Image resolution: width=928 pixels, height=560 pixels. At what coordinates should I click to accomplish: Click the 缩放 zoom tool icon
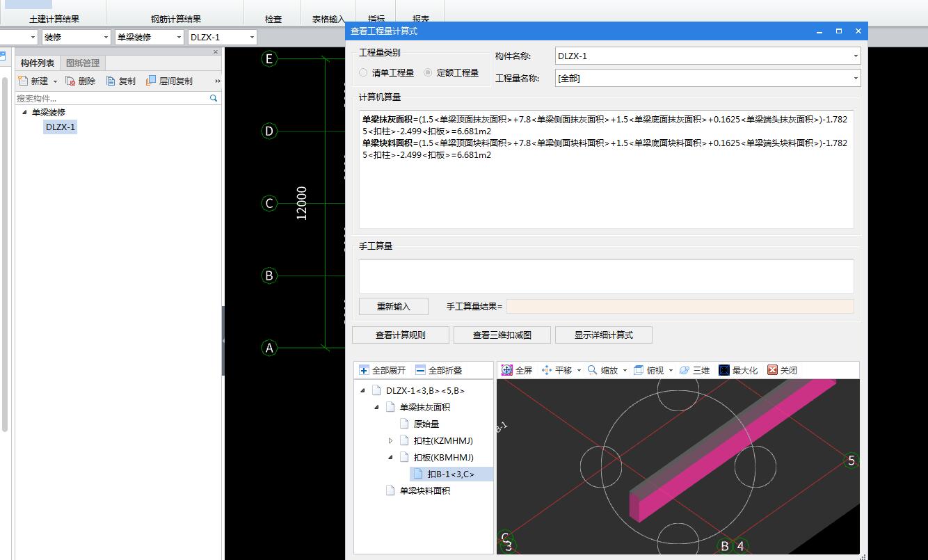592,370
